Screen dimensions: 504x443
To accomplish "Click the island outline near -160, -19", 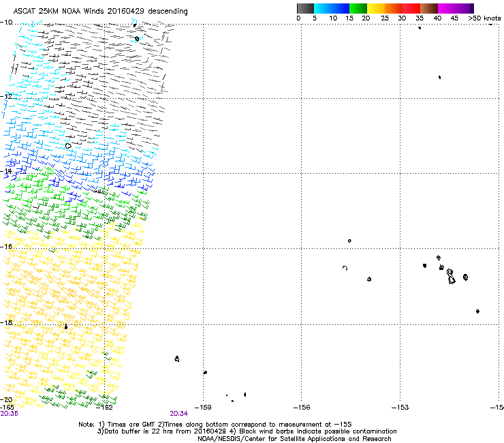I will [x=177, y=358].
